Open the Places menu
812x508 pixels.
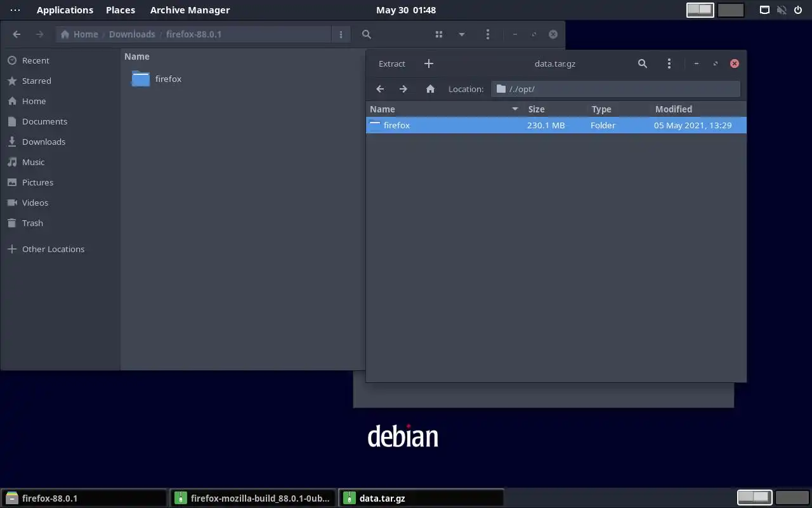[x=121, y=10]
